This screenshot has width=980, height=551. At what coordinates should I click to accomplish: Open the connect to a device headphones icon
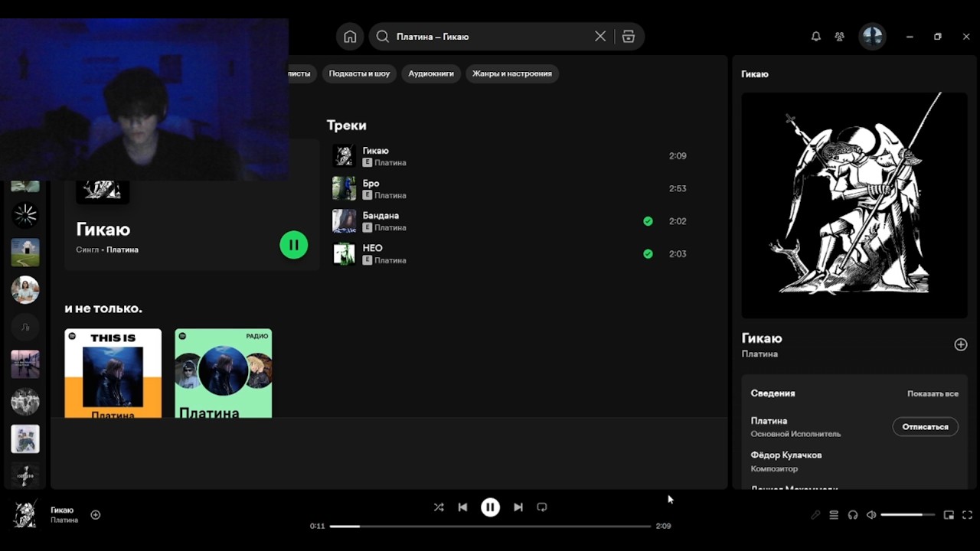853,515
